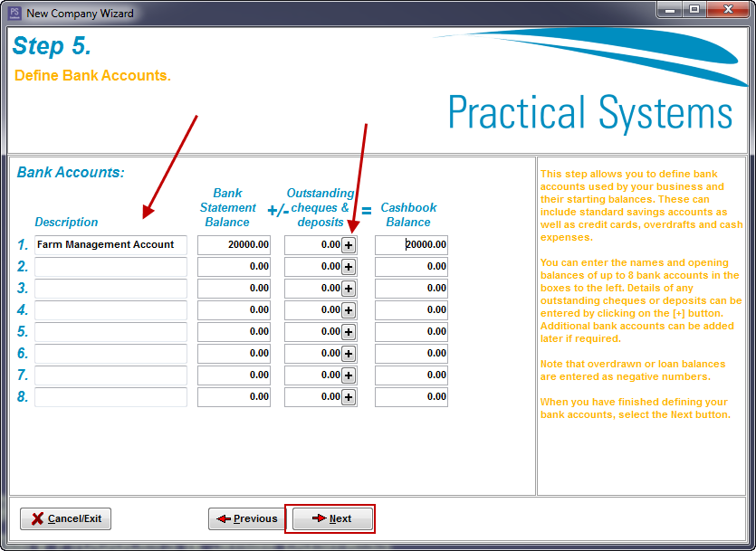Click the Step 5. title text
The image size is (756, 551).
click(52, 46)
